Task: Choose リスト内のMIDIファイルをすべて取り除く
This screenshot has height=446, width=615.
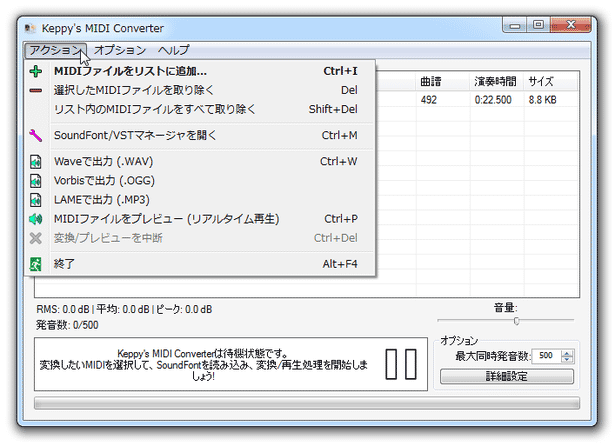Action: [200, 109]
